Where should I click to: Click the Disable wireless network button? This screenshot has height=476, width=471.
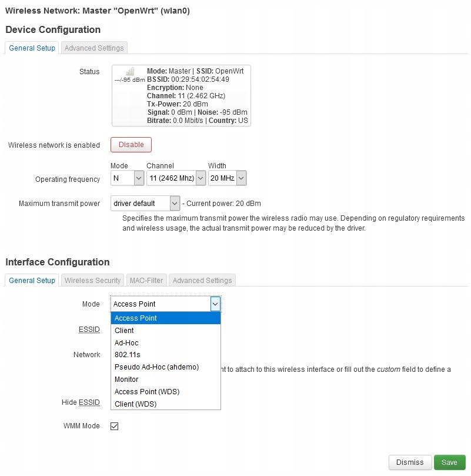131,145
